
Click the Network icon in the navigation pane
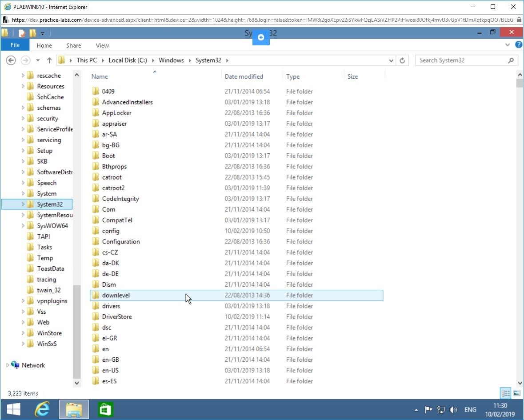pyautogui.click(x=16, y=365)
